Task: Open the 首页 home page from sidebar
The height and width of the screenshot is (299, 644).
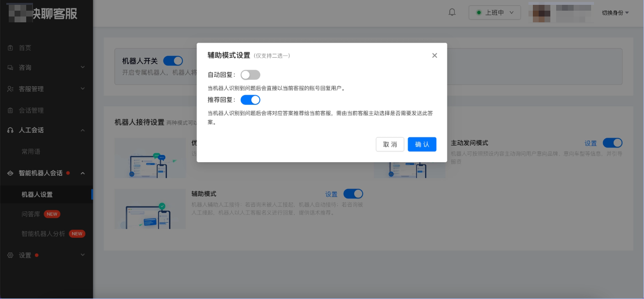Action: point(26,48)
